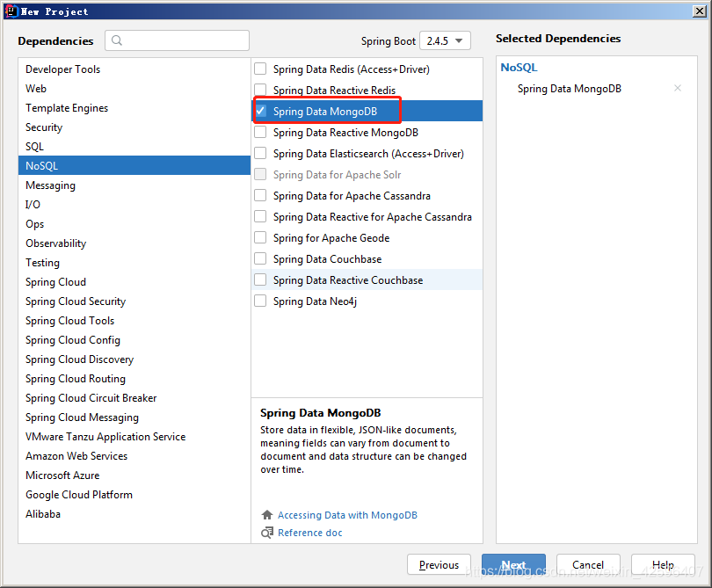This screenshot has width=712, height=588.
Task: Click Spring Data Neo4j label
Action: (315, 301)
